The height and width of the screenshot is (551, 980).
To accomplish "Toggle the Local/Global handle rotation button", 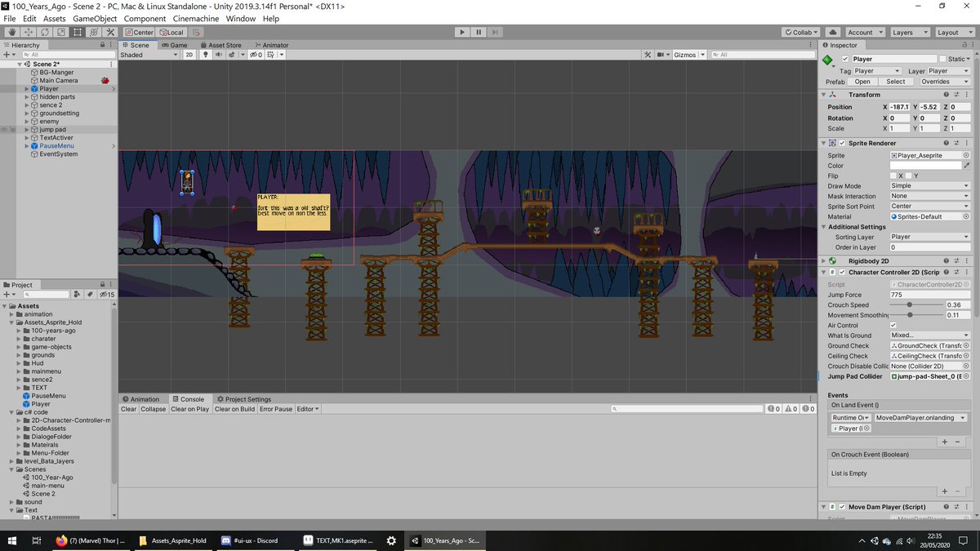I will tap(171, 32).
